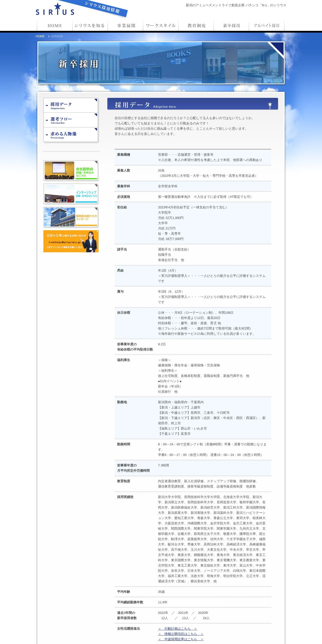Click 7.3時間 value
The image size is (322, 644).
[164, 465]
